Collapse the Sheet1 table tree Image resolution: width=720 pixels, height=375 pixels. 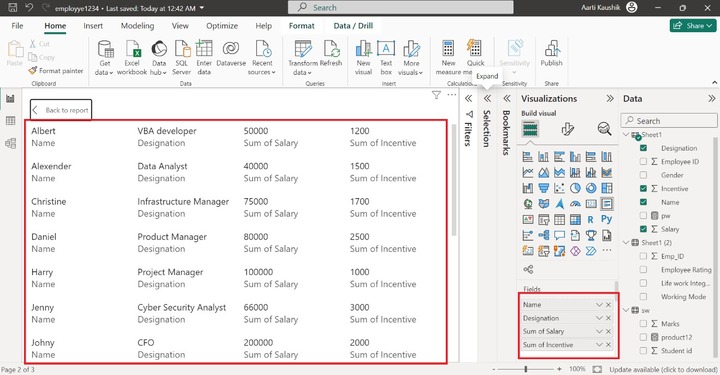tap(626, 134)
